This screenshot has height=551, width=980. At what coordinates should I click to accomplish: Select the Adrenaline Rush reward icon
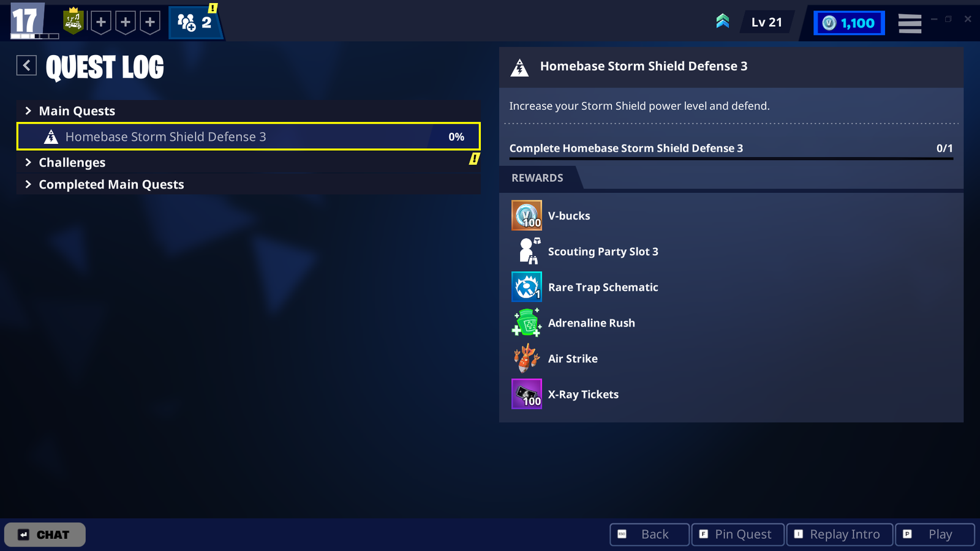(x=526, y=323)
